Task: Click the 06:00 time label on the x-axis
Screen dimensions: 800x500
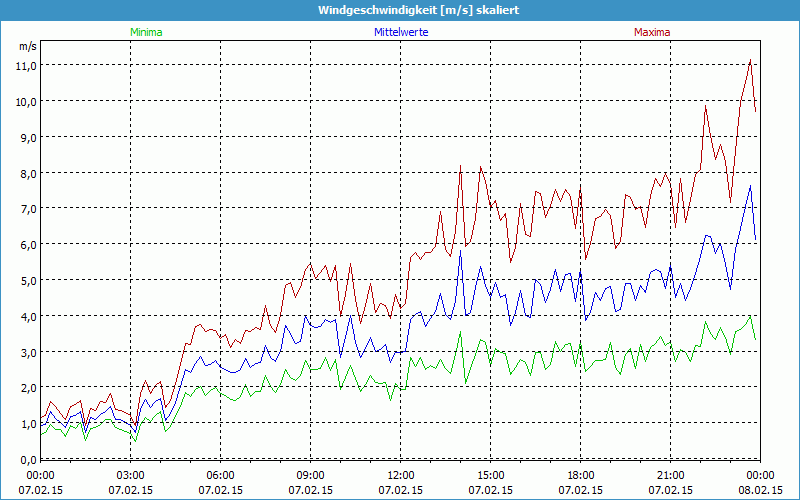Action: [x=221, y=475]
